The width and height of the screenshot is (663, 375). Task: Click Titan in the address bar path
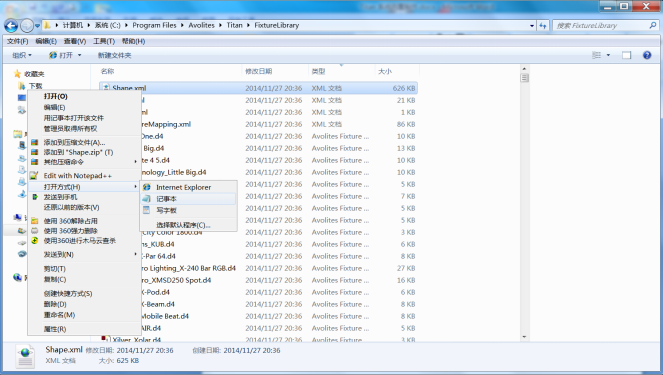point(234,25)
